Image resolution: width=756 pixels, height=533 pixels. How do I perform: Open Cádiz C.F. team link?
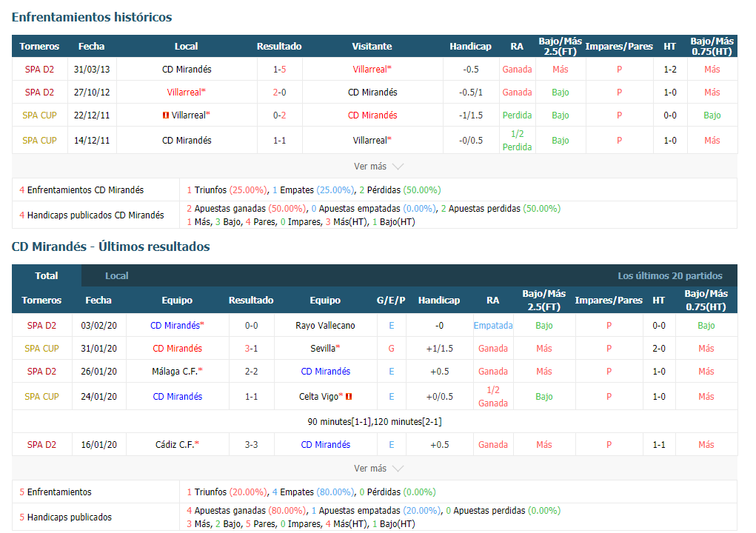[177, 445]
